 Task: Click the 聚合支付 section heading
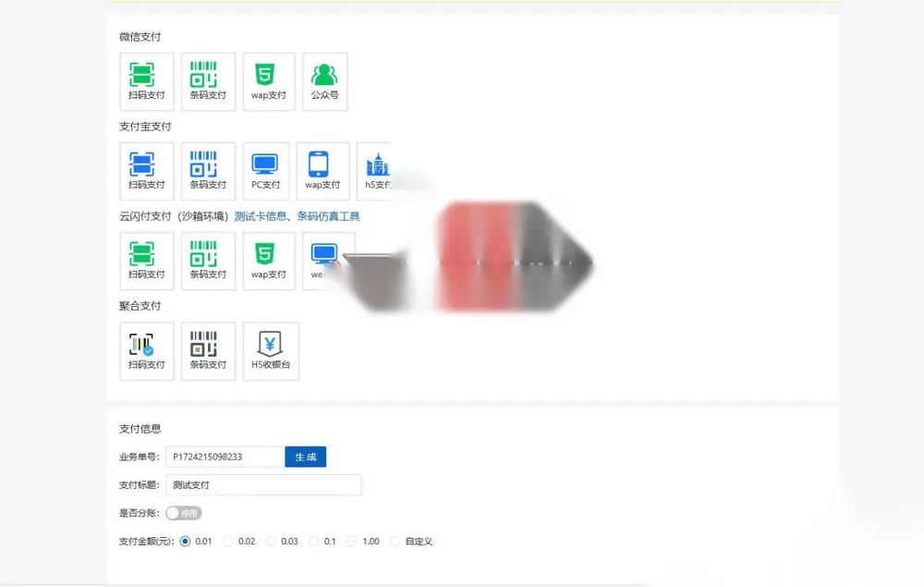pos(140,306)
